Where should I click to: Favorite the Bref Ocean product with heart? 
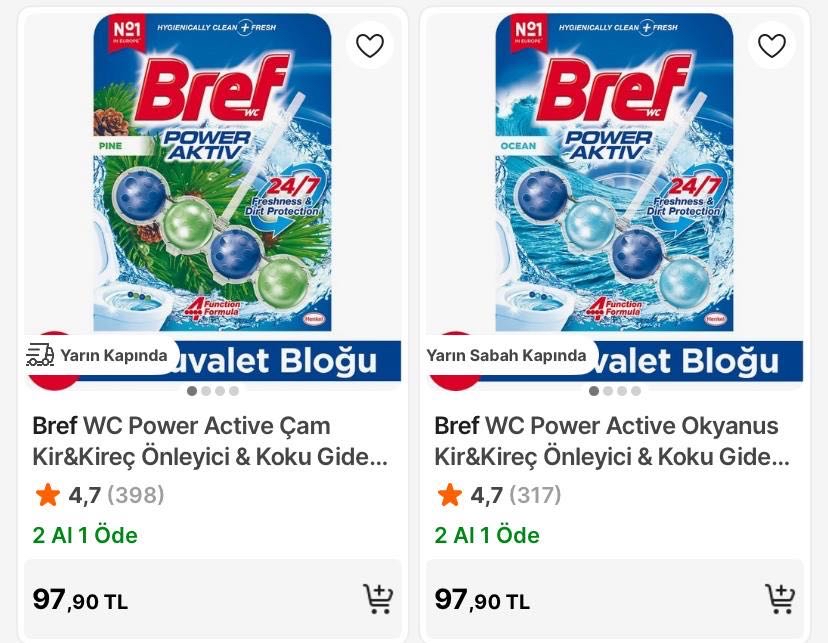click(x=772, y=46)
